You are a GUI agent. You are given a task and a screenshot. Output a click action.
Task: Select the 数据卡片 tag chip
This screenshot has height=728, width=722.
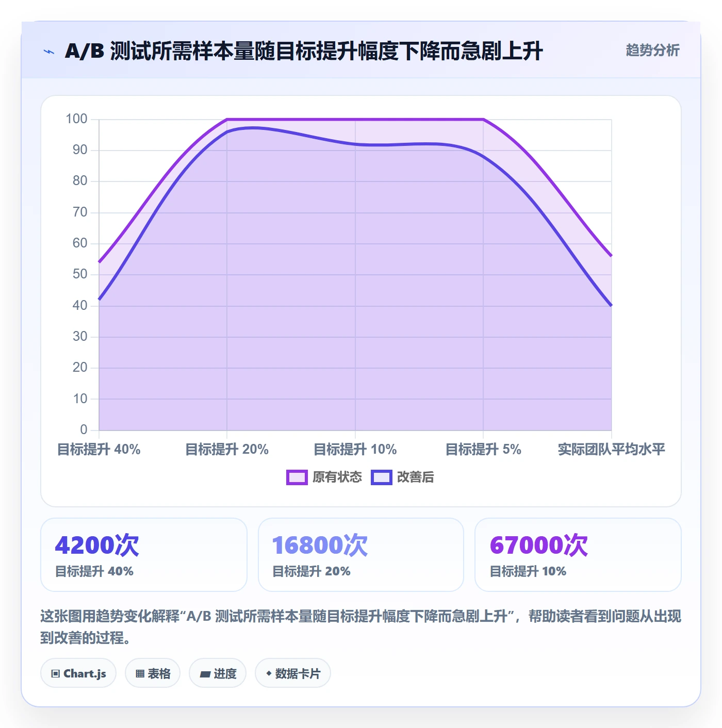click(292, 673)
